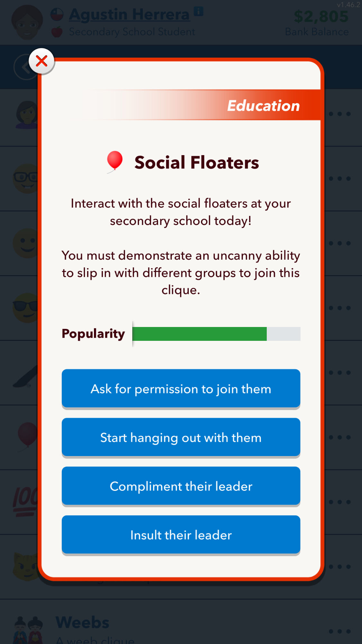Insult their leader
Image resolution: width=362 pixels, height=644 pixels.
(181, 535)
